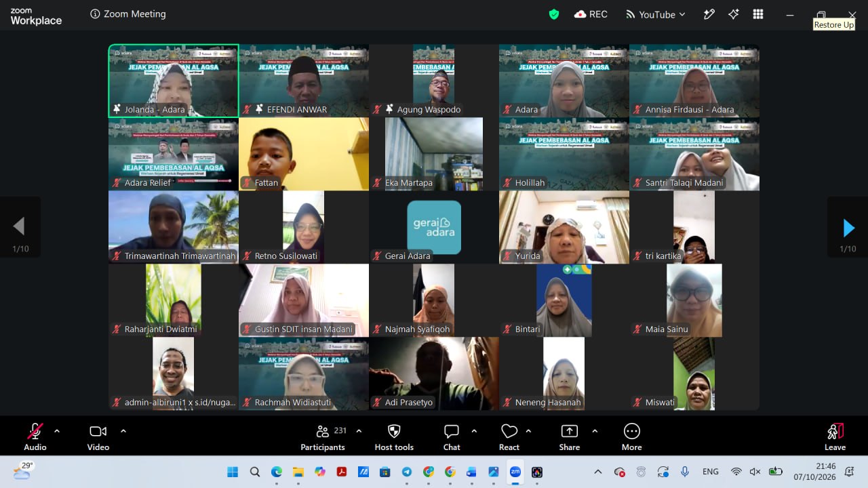Open the Chat panel

click(x=452, y=436)
